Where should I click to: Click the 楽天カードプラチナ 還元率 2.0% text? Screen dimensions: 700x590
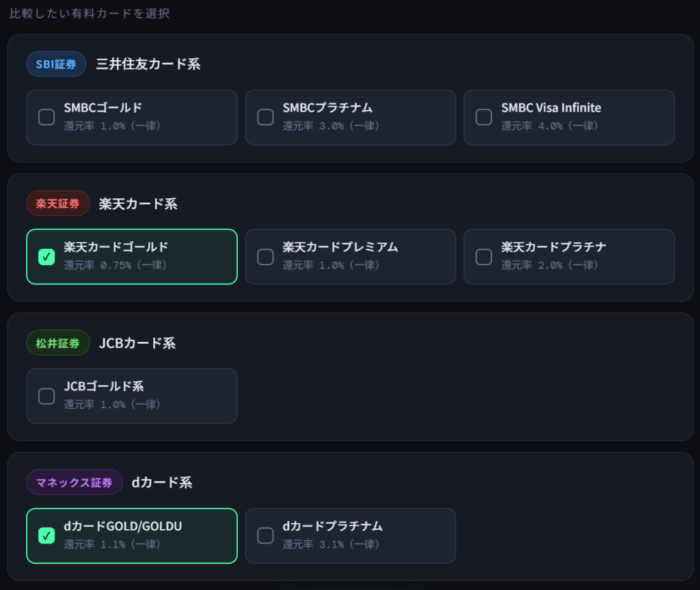click(x=550, y=265)
